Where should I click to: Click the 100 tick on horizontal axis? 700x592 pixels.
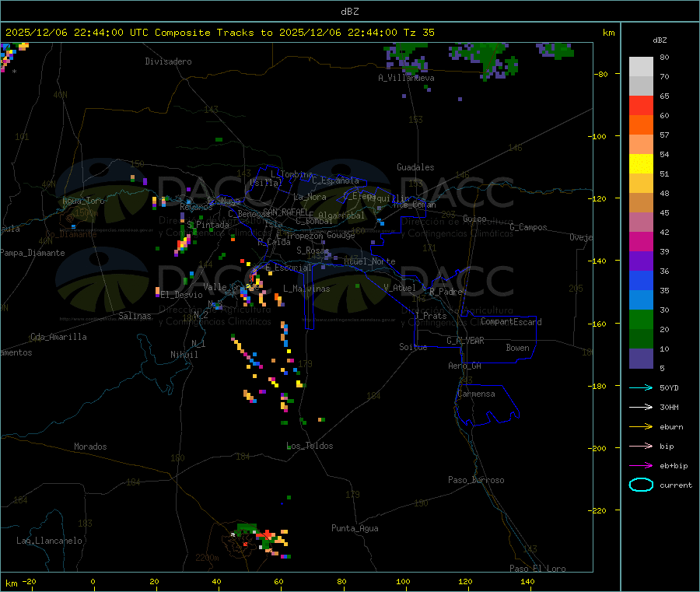pyautogui.click(x=403, y=581)
